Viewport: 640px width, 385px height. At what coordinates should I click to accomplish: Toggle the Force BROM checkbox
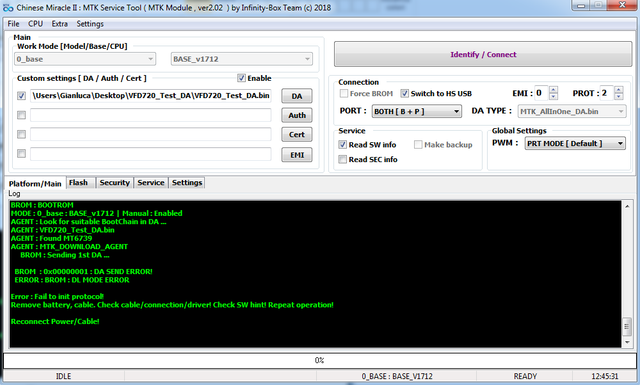point(344,93)
